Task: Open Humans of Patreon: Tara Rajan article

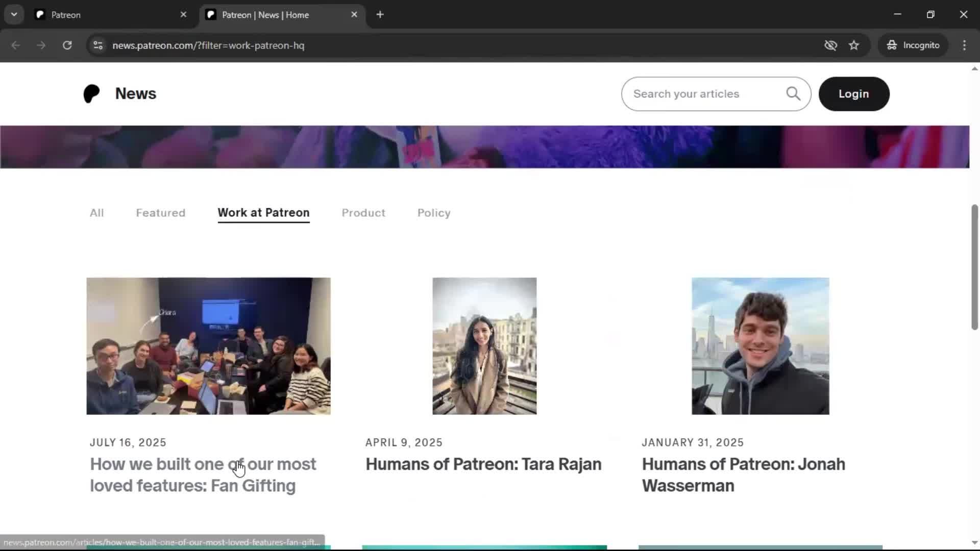Action: click(x=483, y=464)
